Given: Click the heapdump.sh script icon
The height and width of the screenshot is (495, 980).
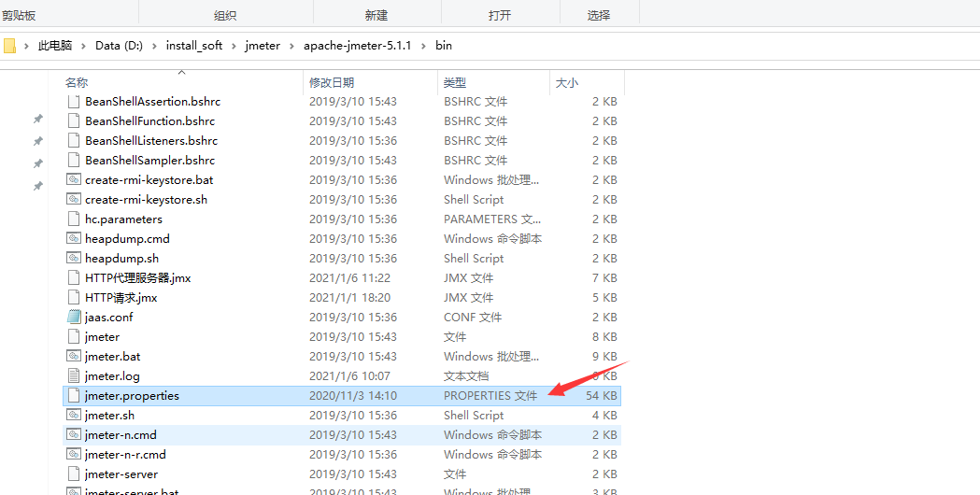Looking at the screenshot, I should click(74, 258).
